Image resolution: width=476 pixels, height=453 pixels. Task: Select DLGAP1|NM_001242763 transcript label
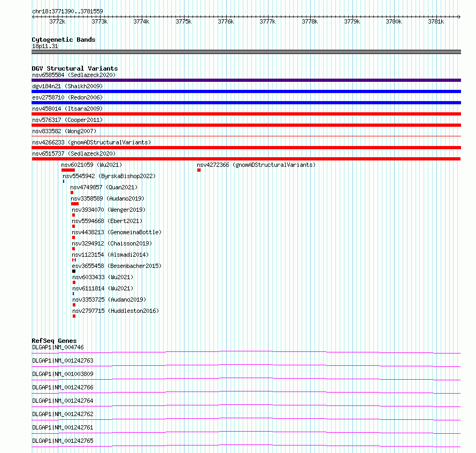(63, 360)
